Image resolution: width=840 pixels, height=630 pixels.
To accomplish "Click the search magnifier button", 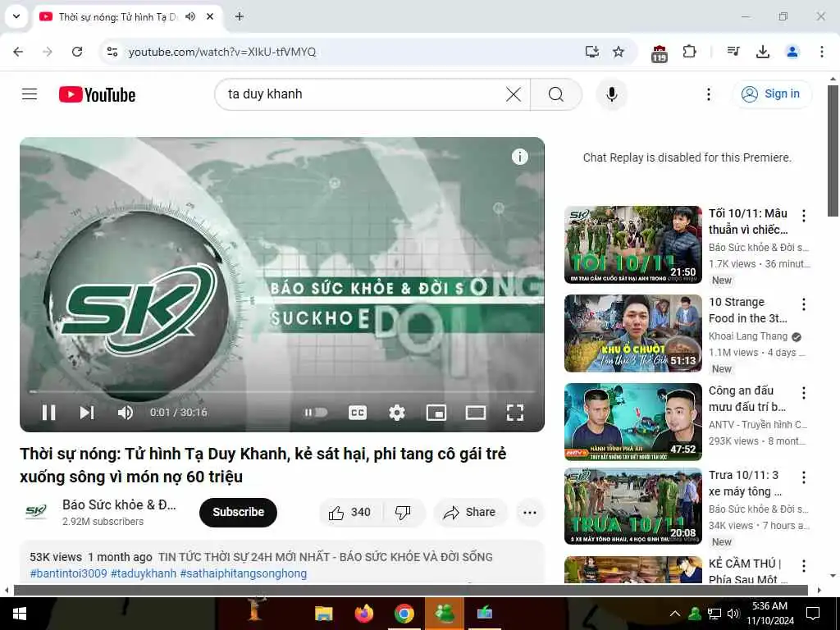I will 556,95.
